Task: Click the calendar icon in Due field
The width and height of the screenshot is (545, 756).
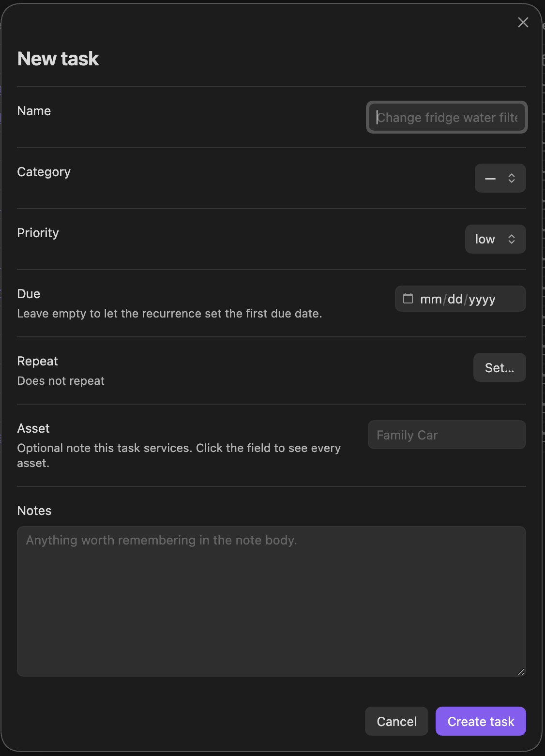Action: point(408,298)
